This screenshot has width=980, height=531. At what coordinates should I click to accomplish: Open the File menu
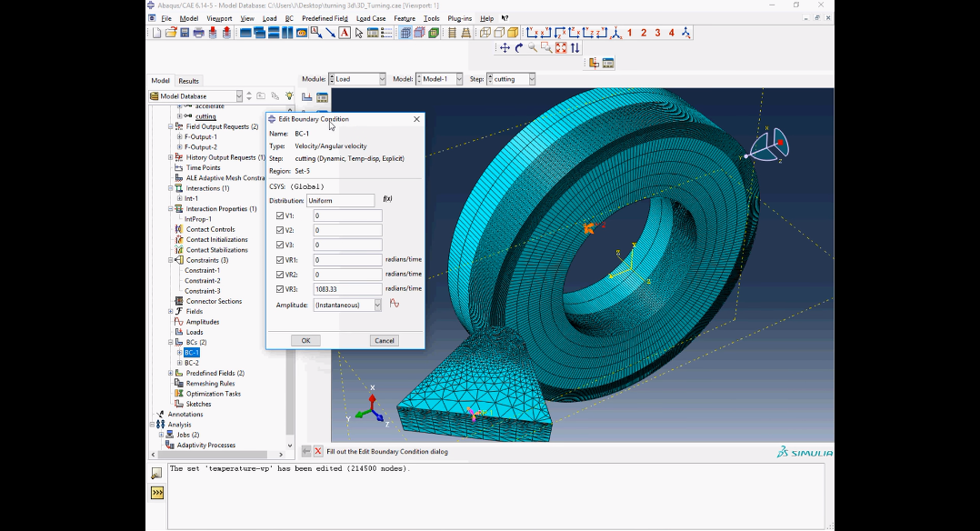[166, 18]
